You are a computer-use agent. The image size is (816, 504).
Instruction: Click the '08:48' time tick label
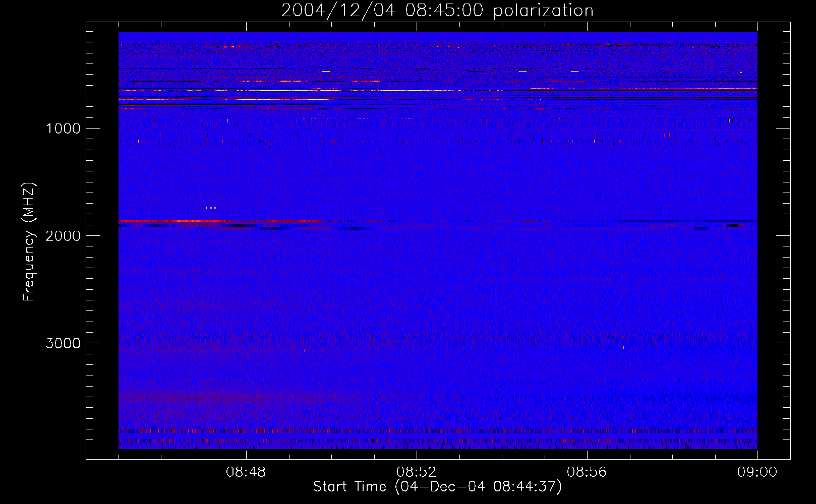[x=246, y=472]
